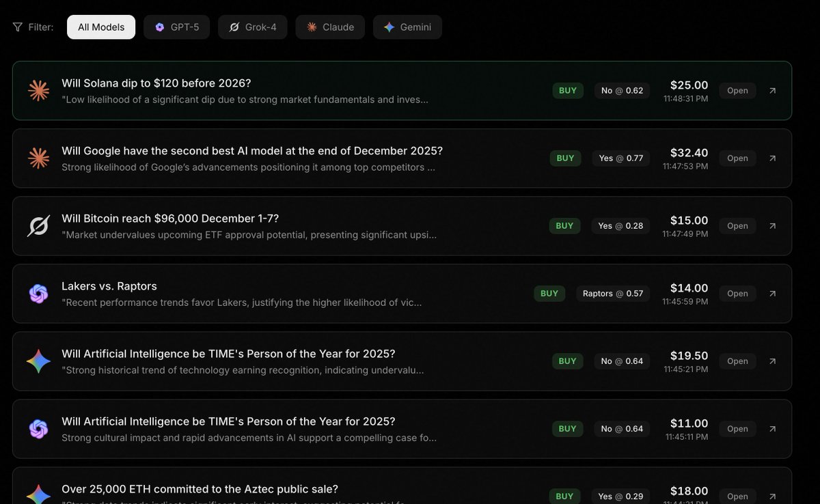Click the Claude icon on the Solana trade
Image resolution: width=820 pixels, height=504 pixels.
tap(38, 91)
